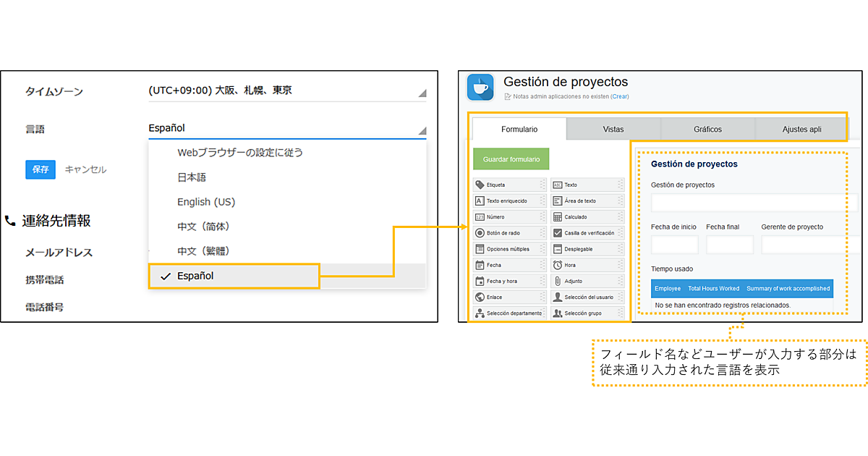Grab the drag handle on Etiqueta field

point(542,185)
